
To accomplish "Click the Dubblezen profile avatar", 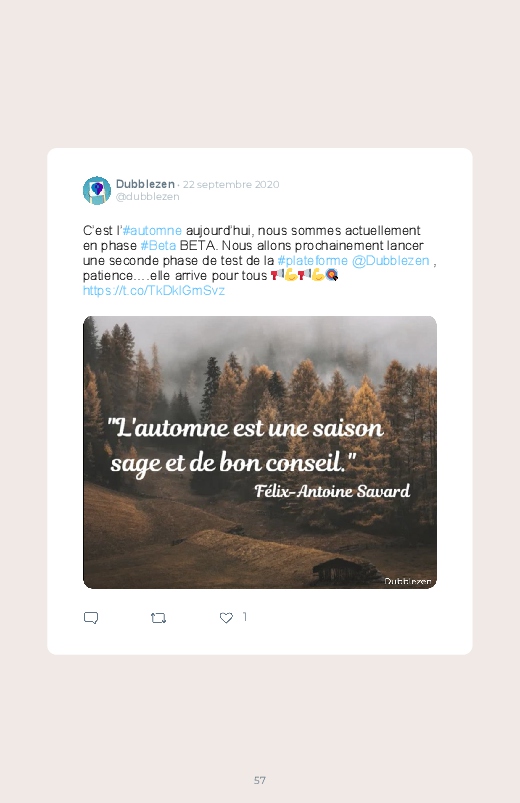I will coord(97,191).
